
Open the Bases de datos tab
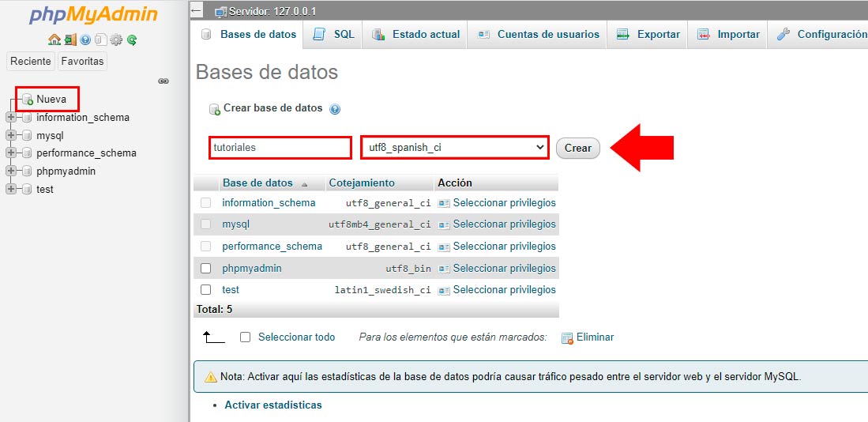point(249,34)
